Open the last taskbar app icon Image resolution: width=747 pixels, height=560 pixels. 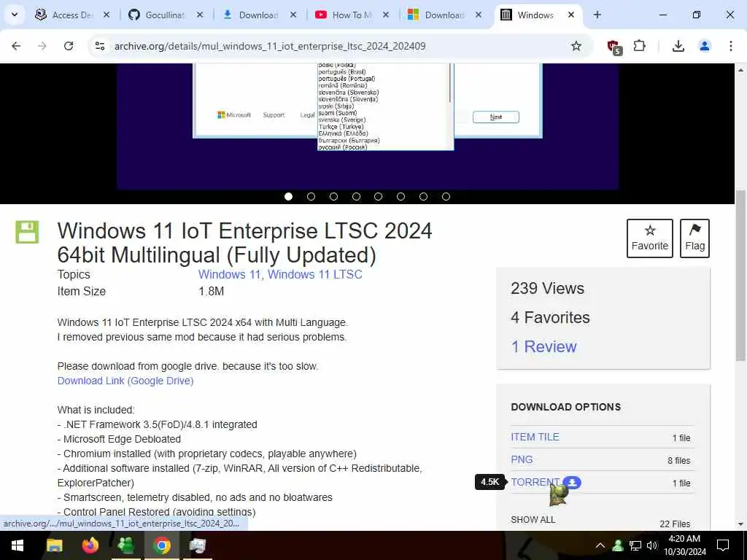pyautogui.click(x=197, y=545)
